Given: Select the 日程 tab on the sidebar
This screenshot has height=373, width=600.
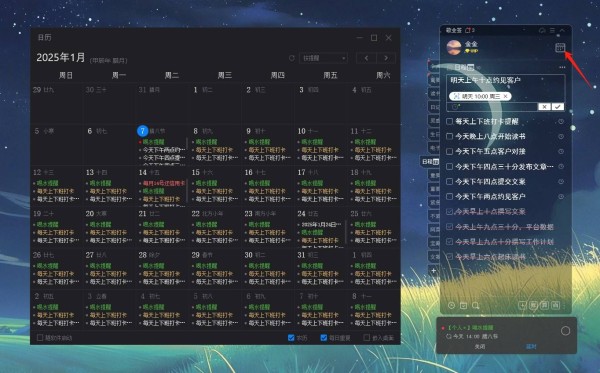Looking at the screenshot, I should 430,162.
